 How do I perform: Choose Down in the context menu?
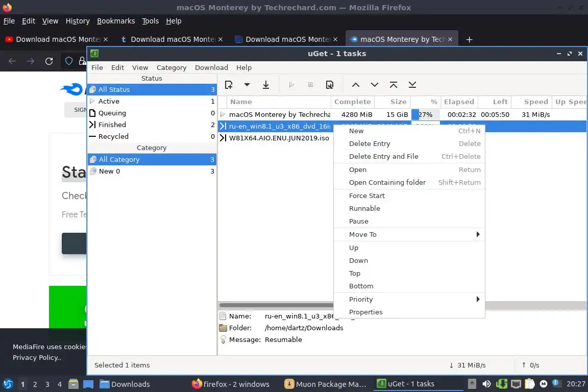[x=409, y=261]
